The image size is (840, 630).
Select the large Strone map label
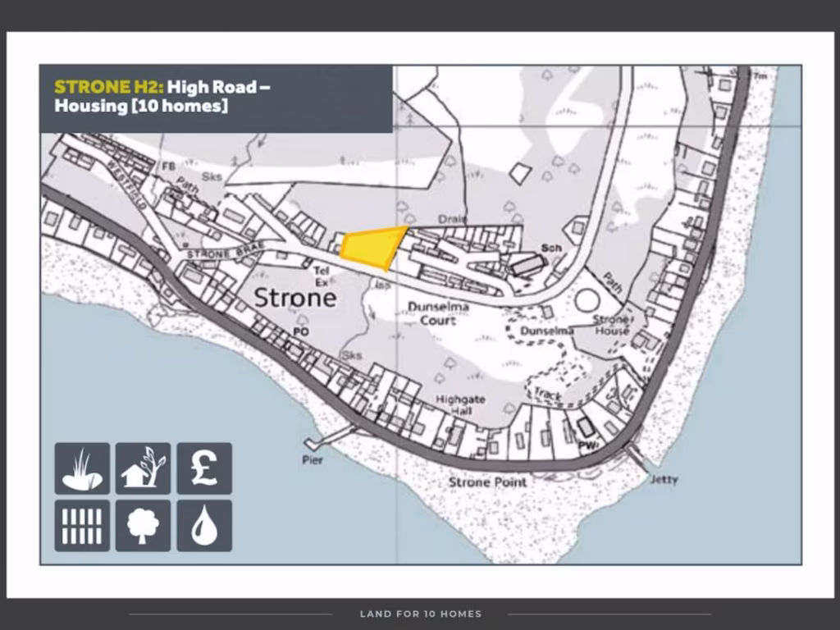(x=294, y=298)
